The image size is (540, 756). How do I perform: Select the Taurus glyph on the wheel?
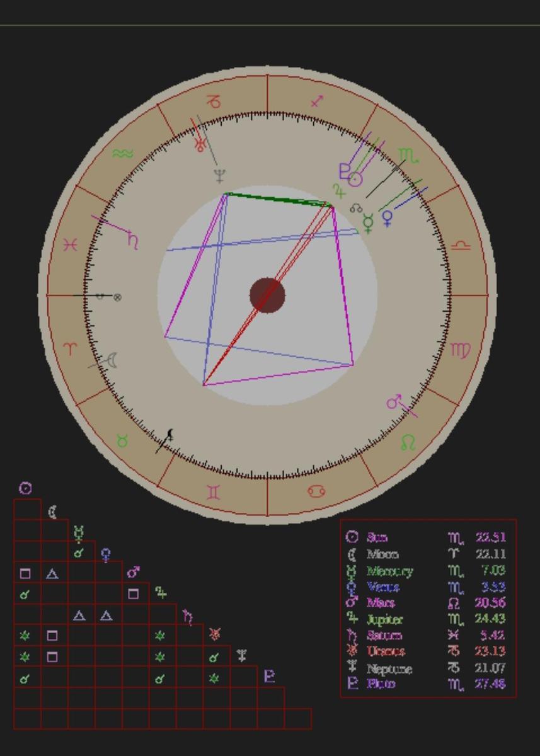(122, 442)
